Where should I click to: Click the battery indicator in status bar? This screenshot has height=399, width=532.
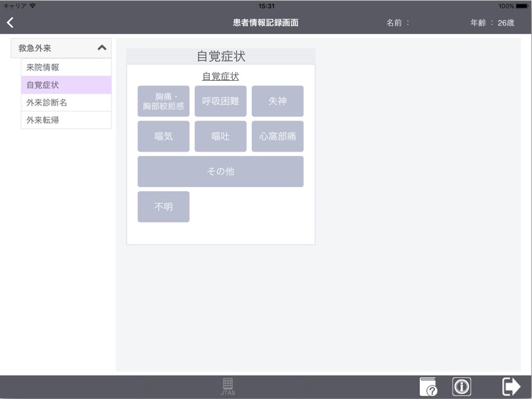click(x=522, y=6)
